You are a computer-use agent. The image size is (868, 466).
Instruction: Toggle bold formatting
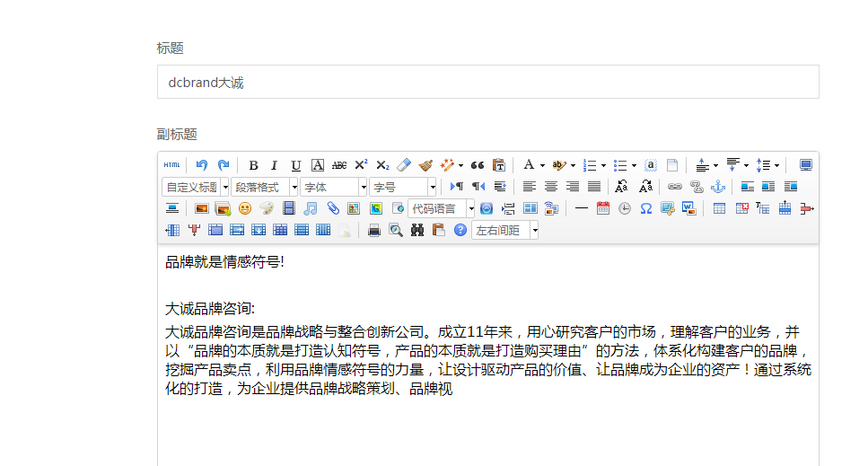point(253,165)
